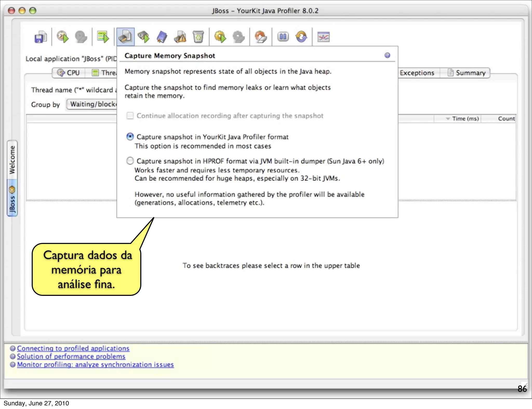Viewport: 532px width, 409px height.
Task: Open help question mark in snapshot popup
Action: click(x=387, y=55)
